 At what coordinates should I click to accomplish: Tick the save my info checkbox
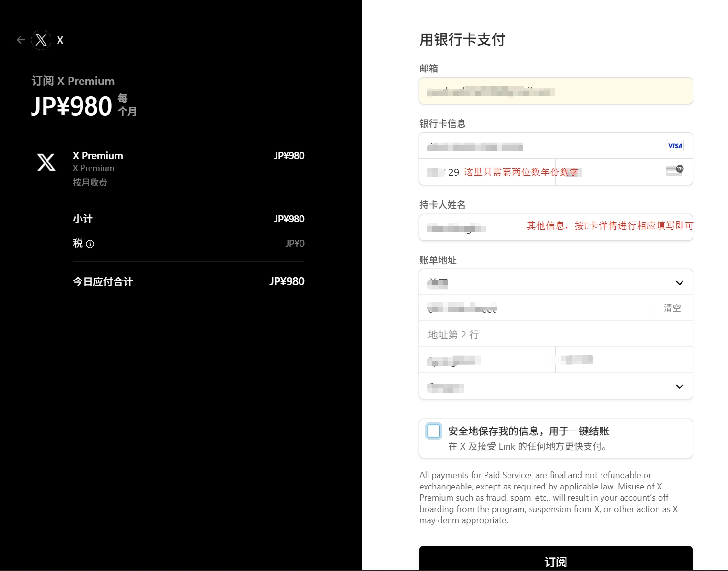coord(434,431)
